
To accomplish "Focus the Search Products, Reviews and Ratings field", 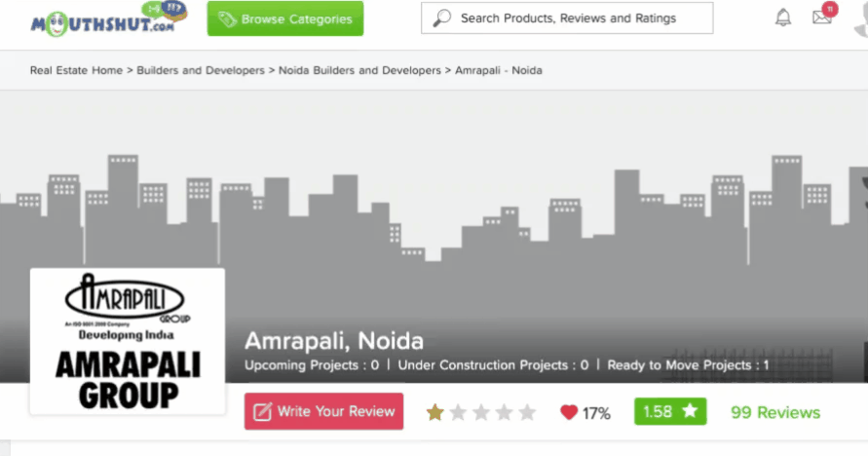I will pyautogui.click(x=567, y=19).
